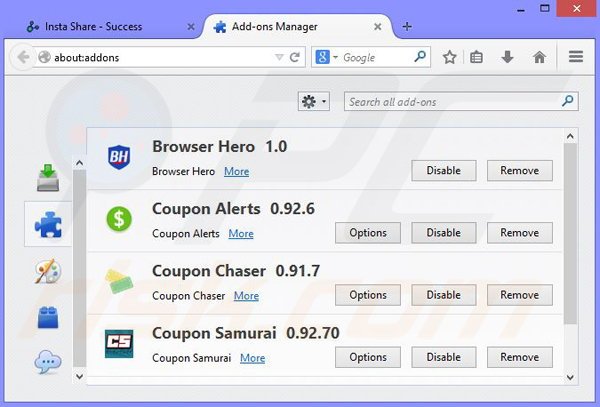Click the Browser Hero 1.0 title
Image resolution: width=600 pixels, height=407 pixels.
(x=220, y=147)
